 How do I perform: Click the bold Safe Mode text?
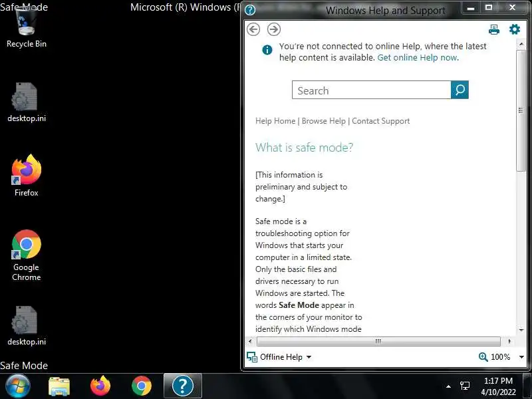pyautogui.click(x=299, y=305)
